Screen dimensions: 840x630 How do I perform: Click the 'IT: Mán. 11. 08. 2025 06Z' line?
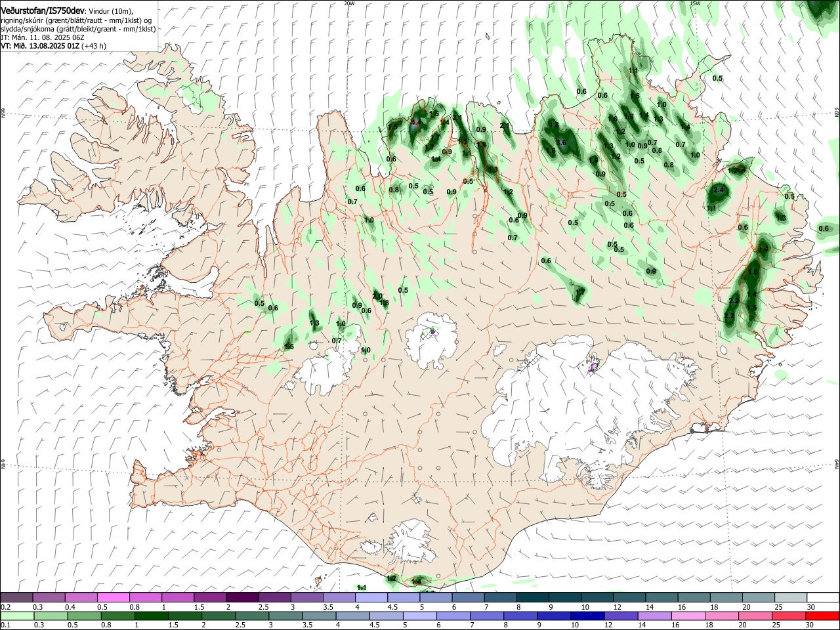(x=42, y=37)
